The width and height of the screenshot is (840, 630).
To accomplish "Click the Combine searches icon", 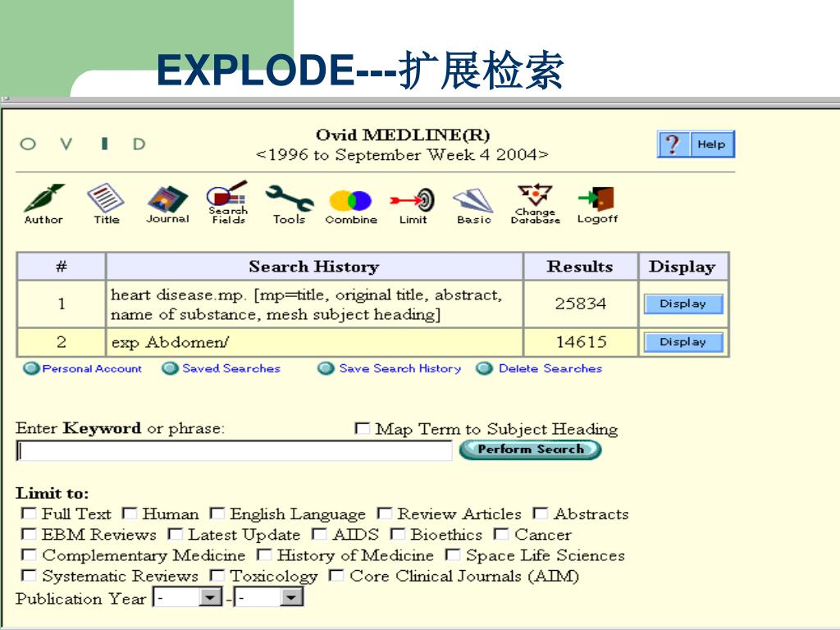I will click(351, 208).
